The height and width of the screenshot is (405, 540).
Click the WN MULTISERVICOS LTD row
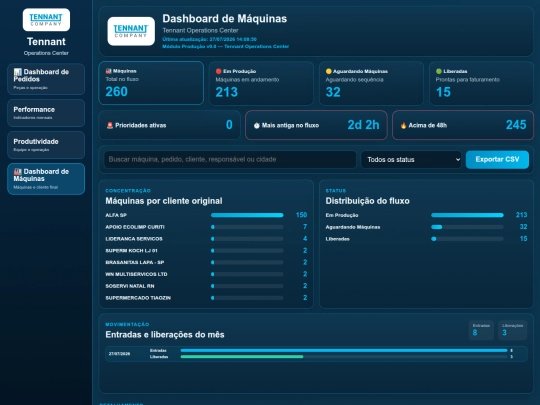206,274
